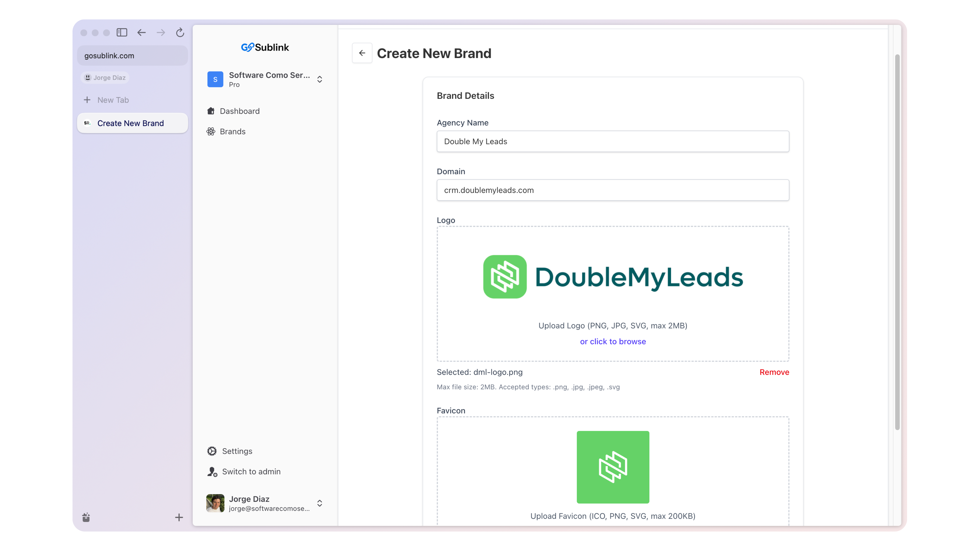Expand the Software Como Ser workspace switcher
980x551 pixels.
[319, 79]
